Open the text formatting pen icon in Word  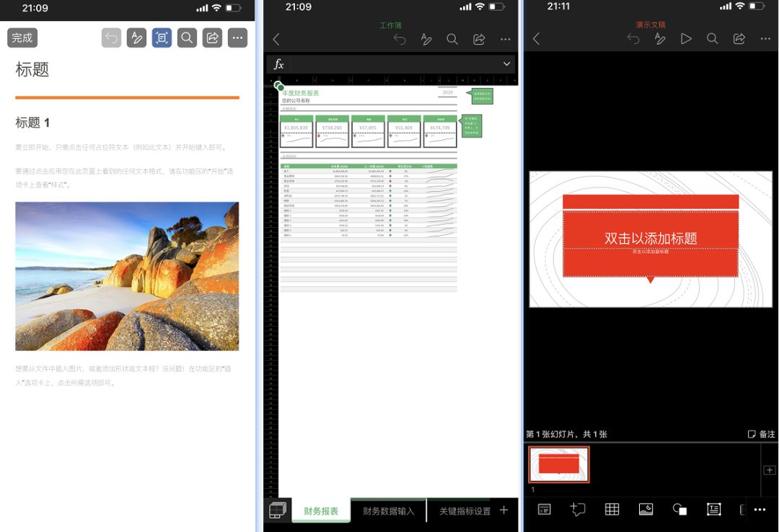tap(136, 37)
